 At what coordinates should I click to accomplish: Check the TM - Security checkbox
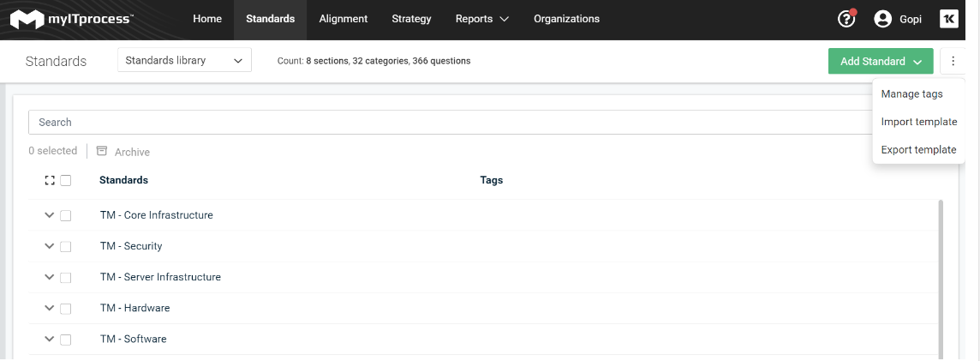pyautogui.click(x=66, y=246)
